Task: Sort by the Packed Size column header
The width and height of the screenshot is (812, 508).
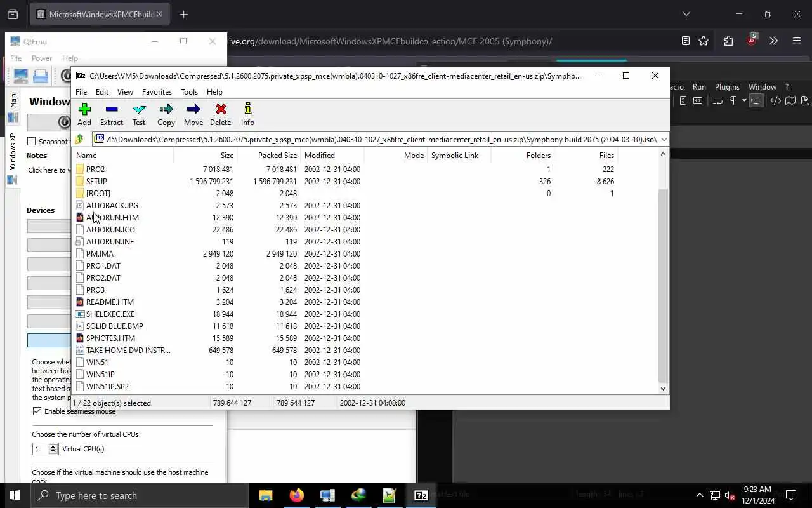Action: 269,155
